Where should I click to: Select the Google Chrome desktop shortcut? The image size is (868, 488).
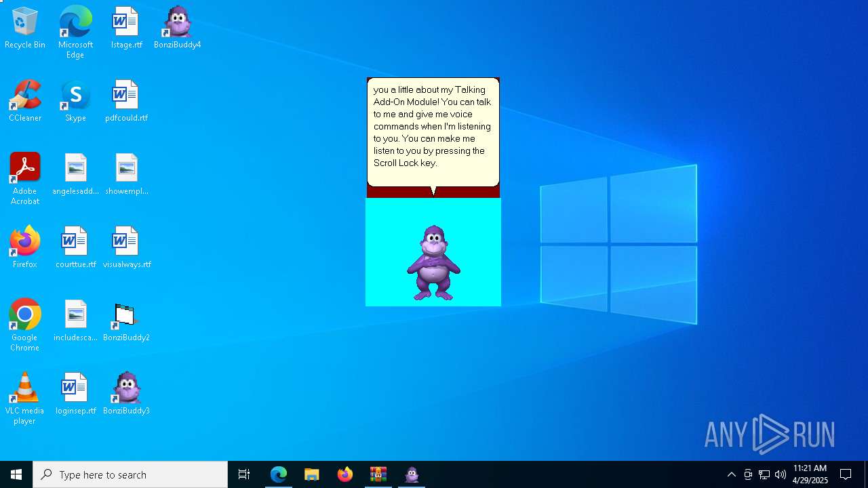click(x=25, y=325)
